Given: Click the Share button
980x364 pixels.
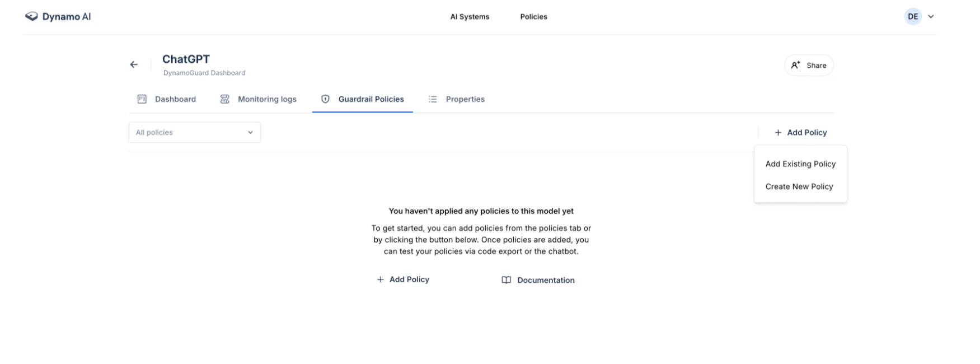Looking at the screenshot, I should (809, 66).
